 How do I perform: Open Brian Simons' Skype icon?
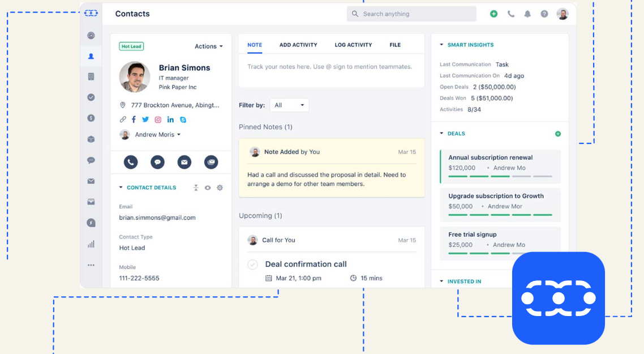[183, 120]
